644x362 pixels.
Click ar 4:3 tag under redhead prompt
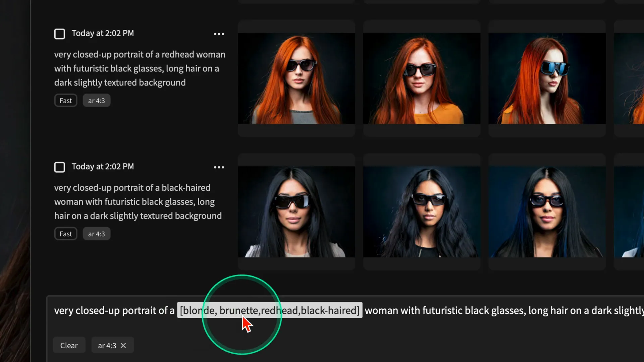pyautogui.click(x=96, y=101)
